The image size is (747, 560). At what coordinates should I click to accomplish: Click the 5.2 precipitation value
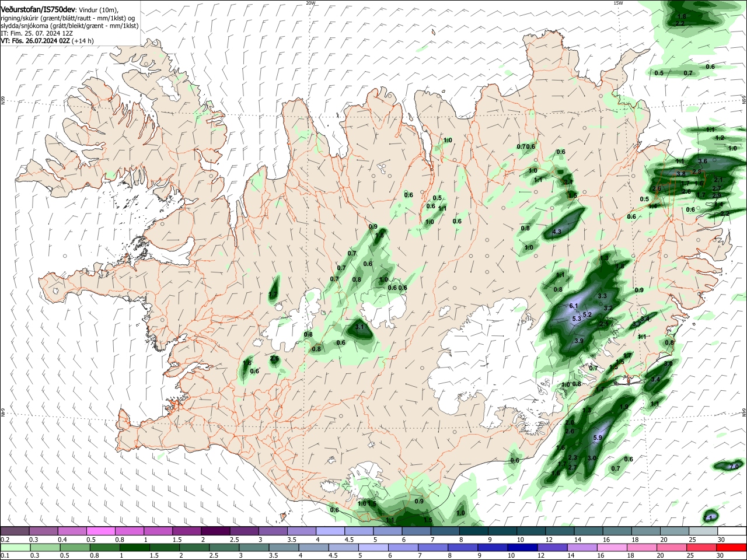click(x=588, y=314)
